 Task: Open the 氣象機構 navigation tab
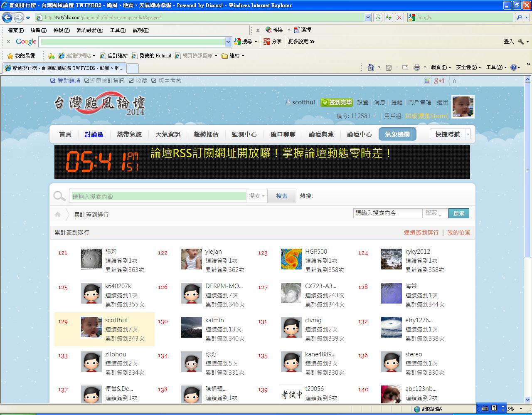click(x=397, y=134)
